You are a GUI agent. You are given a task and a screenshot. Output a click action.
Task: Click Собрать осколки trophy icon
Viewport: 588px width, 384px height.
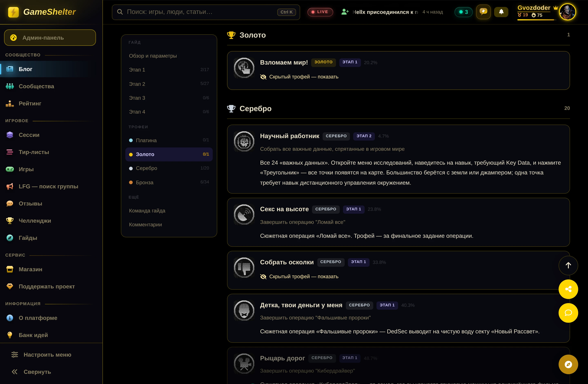pos(244,267)
